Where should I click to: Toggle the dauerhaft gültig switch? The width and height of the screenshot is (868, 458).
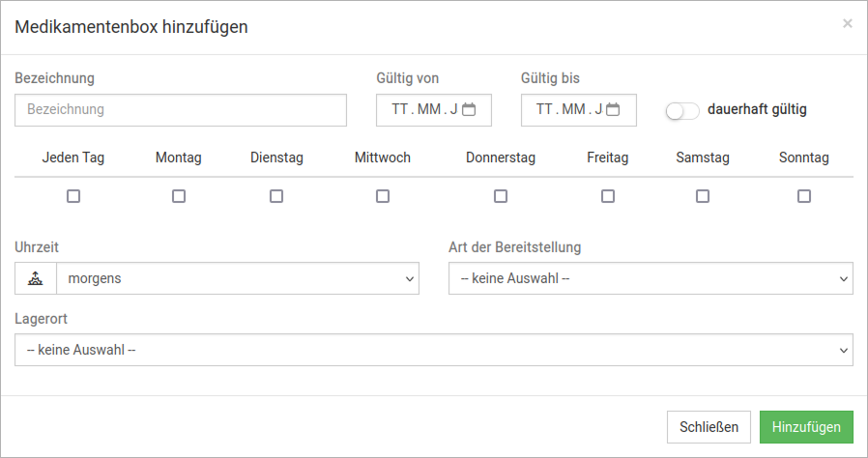click(682, 110)
